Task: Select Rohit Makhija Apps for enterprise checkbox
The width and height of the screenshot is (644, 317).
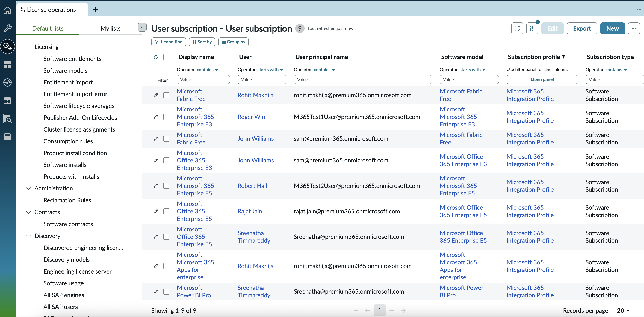Action: (166, 266)
